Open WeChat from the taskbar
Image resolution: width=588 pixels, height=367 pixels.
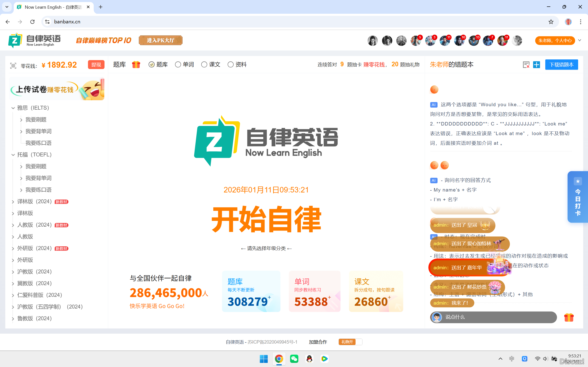tap(294, 359)
